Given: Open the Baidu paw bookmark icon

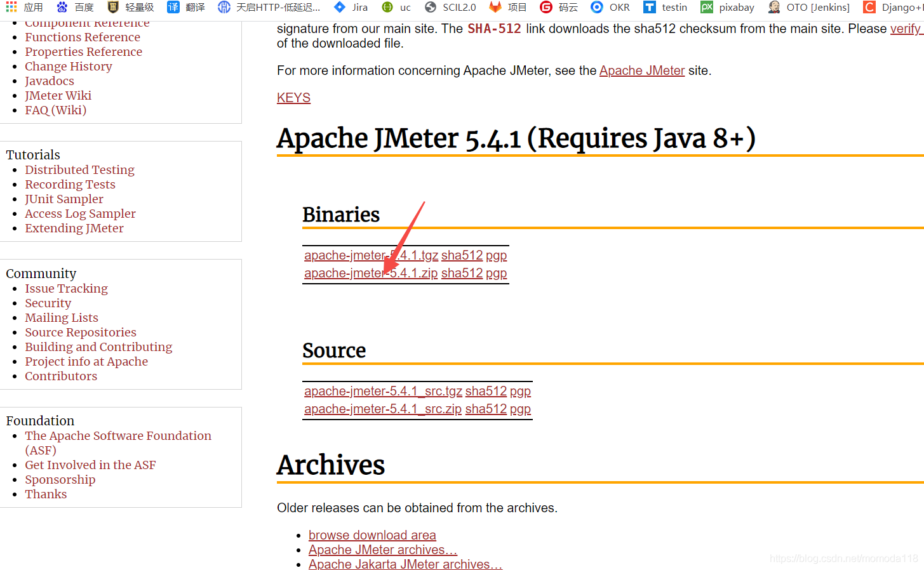Looking at the screenshot, I should pos(62,7).
